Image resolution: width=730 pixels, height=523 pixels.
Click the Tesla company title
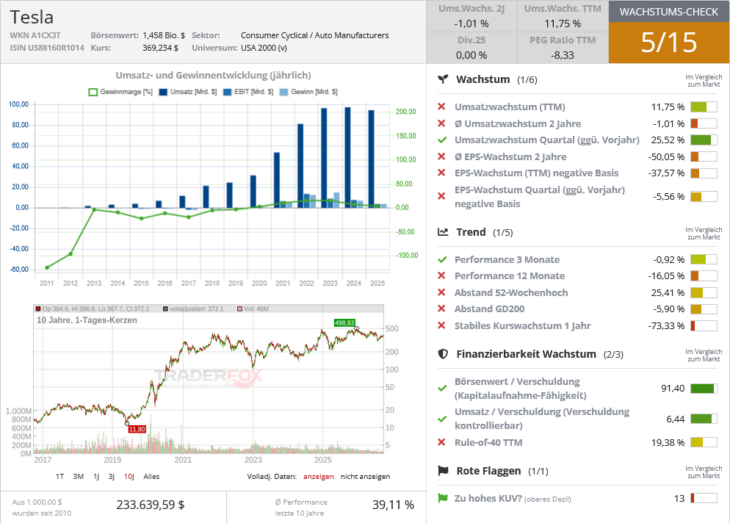[x=32, y=17]
